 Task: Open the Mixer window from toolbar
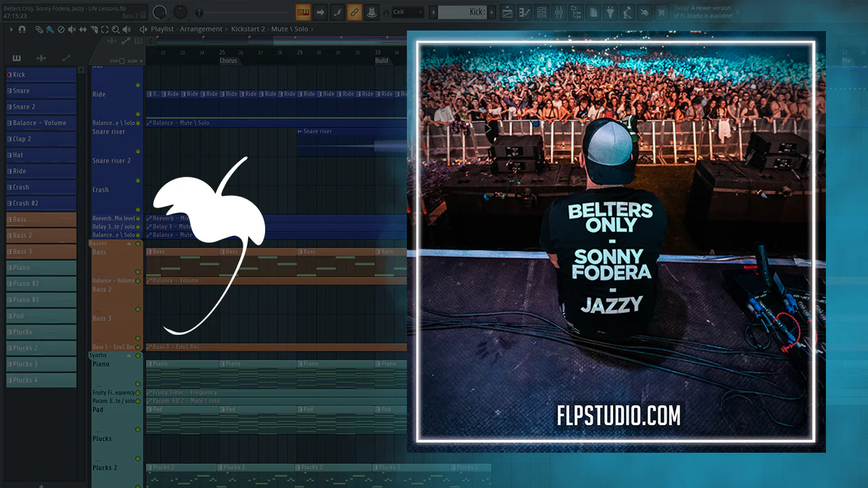coord(559,12)
